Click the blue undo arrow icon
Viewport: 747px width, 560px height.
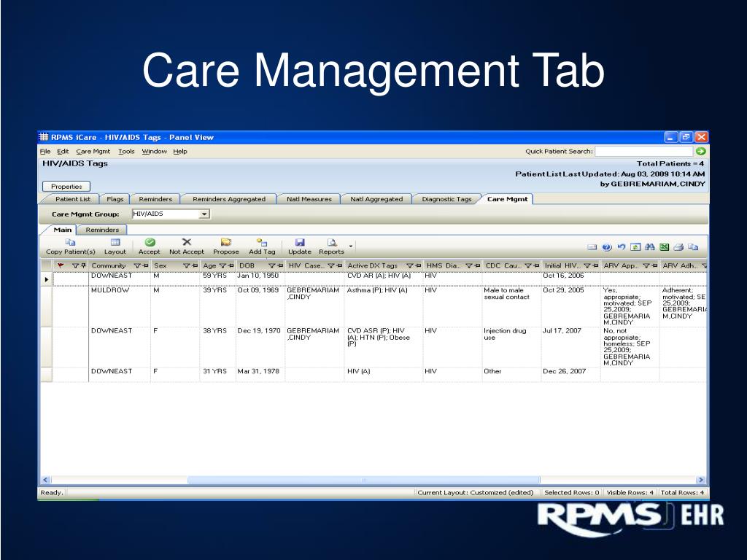pos(622,246)
